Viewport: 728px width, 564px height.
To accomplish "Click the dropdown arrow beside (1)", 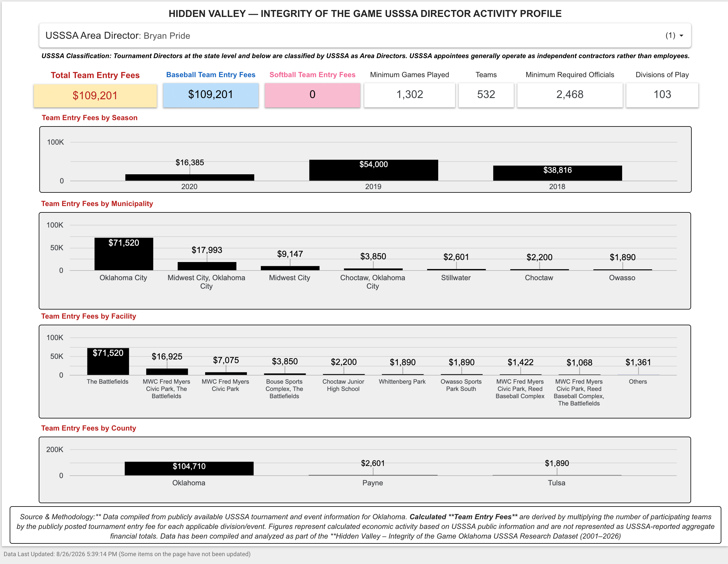I will coord(681,36).
